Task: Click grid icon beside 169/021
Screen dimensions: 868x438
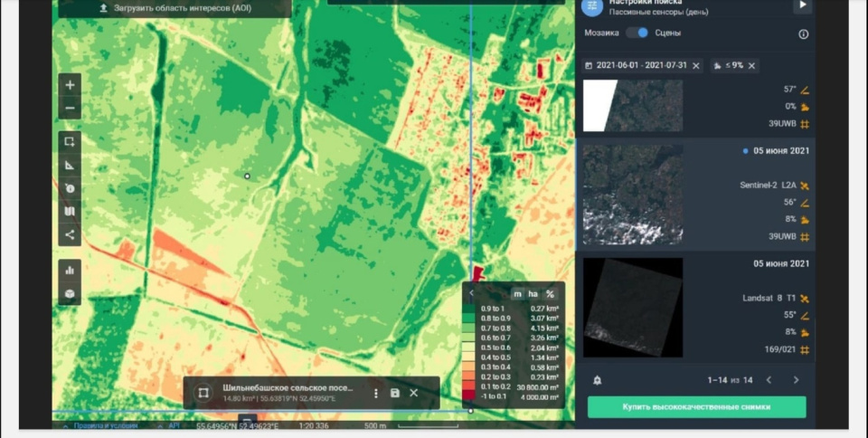Action: tap(805, 350)
